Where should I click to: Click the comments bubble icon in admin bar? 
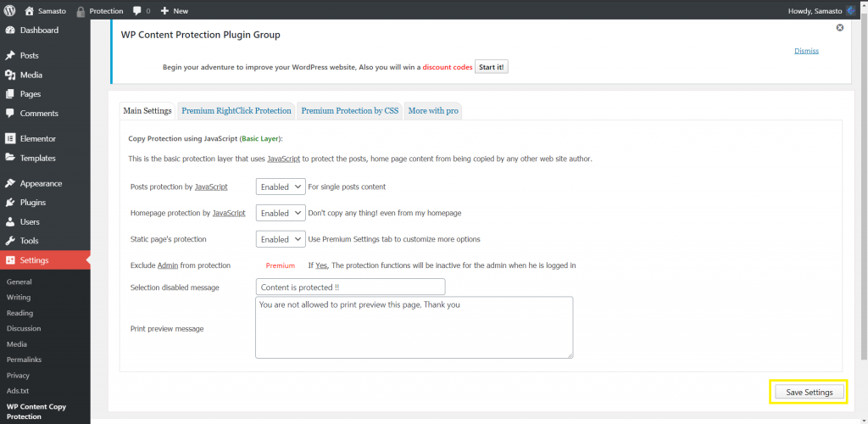(138, 10)
